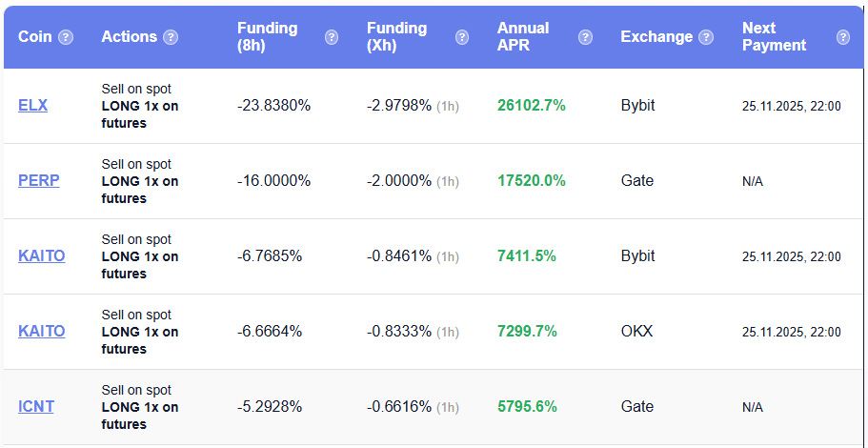Open the KAITO link in the OKX row
This screenshot has width=868, height=448.
pos(41,332)
